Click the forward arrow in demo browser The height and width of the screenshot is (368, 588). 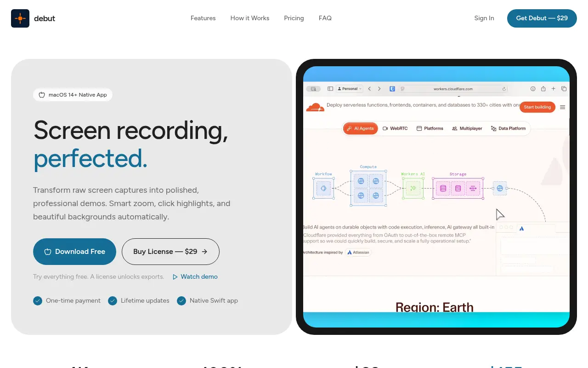[379, 89]
